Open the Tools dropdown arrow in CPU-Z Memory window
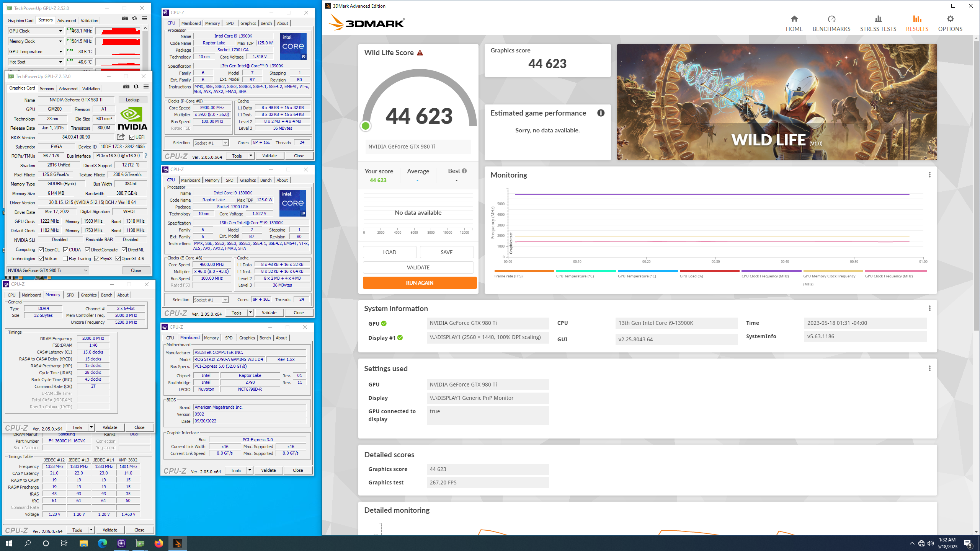 tap(91, 427)
